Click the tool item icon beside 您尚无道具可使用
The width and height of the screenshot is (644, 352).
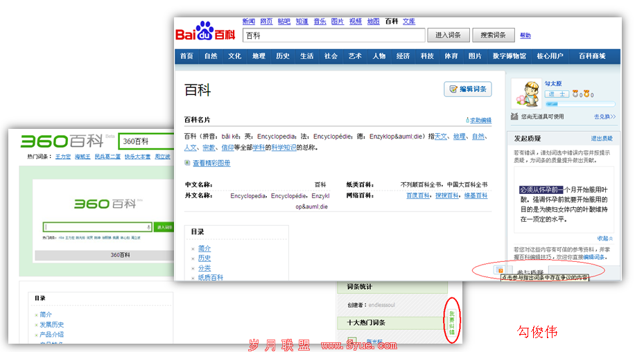coord(514,116)
